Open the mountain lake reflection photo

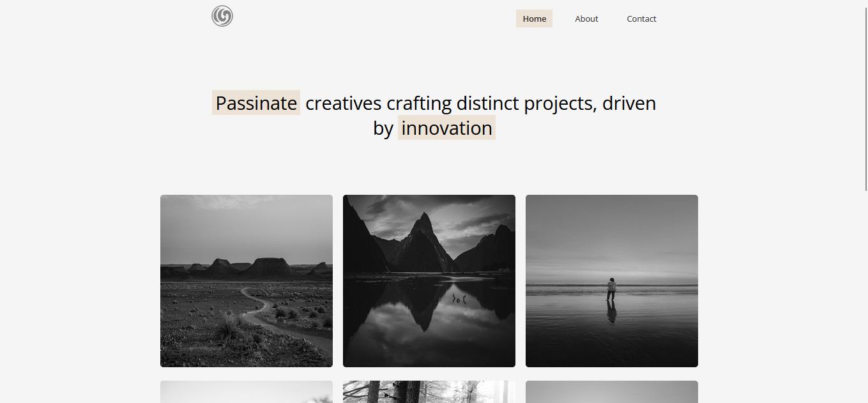point(429,281)
